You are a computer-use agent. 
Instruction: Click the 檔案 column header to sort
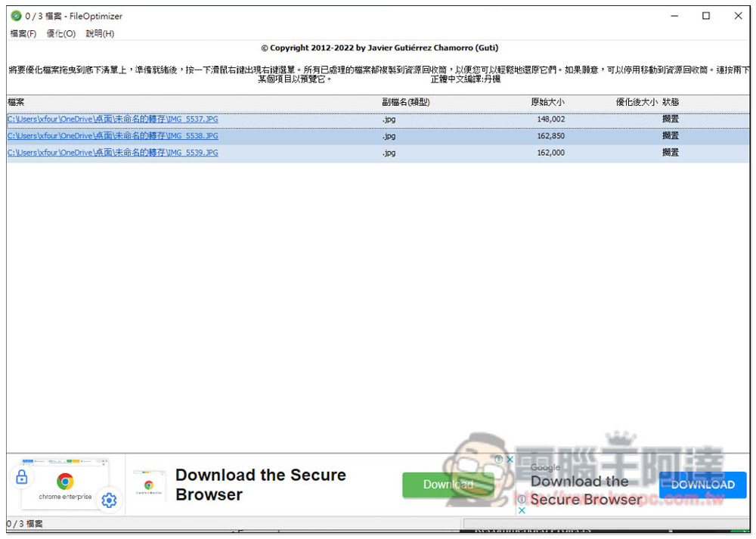point(15,101)
